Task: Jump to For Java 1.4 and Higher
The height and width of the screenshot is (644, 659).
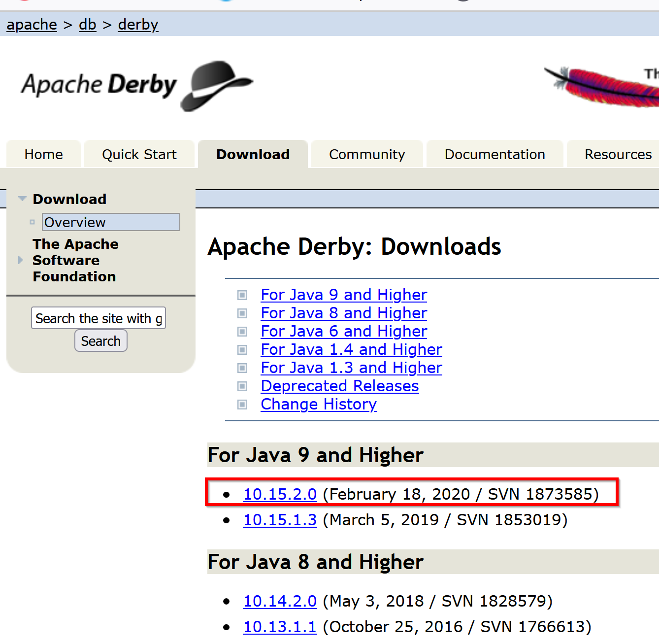Action: pos(351,349)
